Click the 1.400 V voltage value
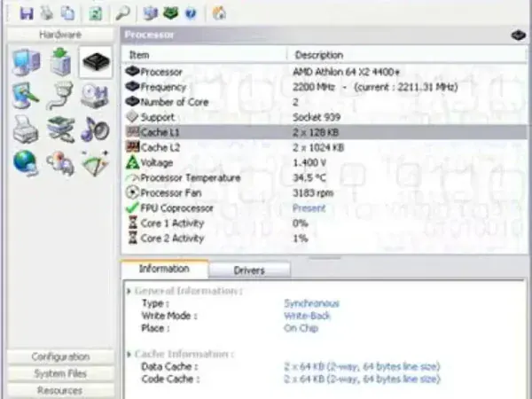Screen dimensions: 532x399 (x=309, y=162)
